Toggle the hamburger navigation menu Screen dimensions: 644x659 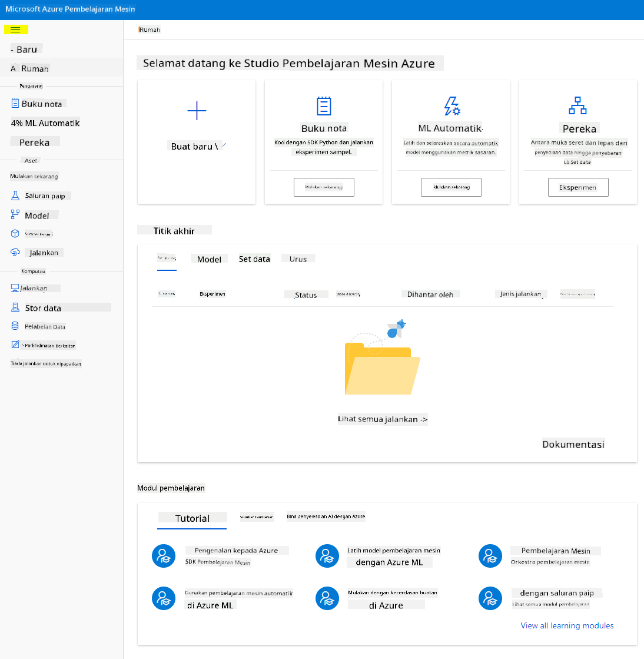pyautogui.click(x=15, y=30)
